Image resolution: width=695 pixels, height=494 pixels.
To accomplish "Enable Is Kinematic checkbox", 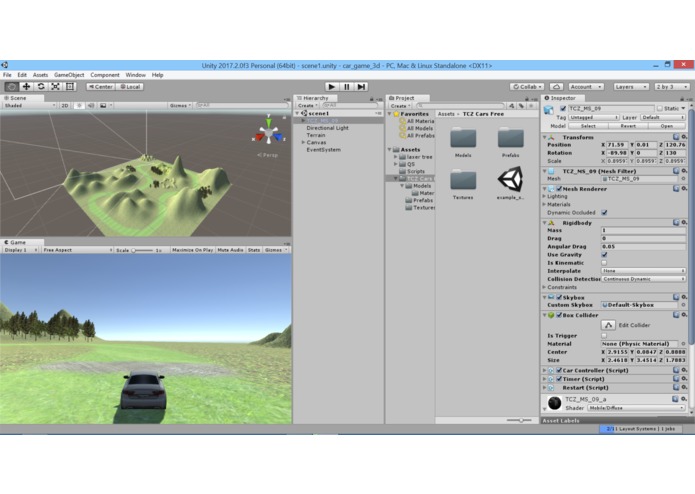I will (x=604, y=263).
